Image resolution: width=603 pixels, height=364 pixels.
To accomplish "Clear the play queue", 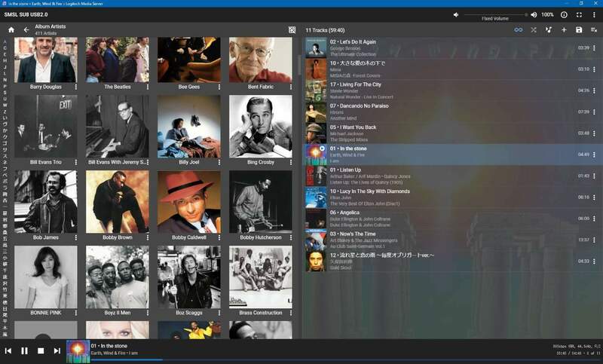I will coord(594,30).
